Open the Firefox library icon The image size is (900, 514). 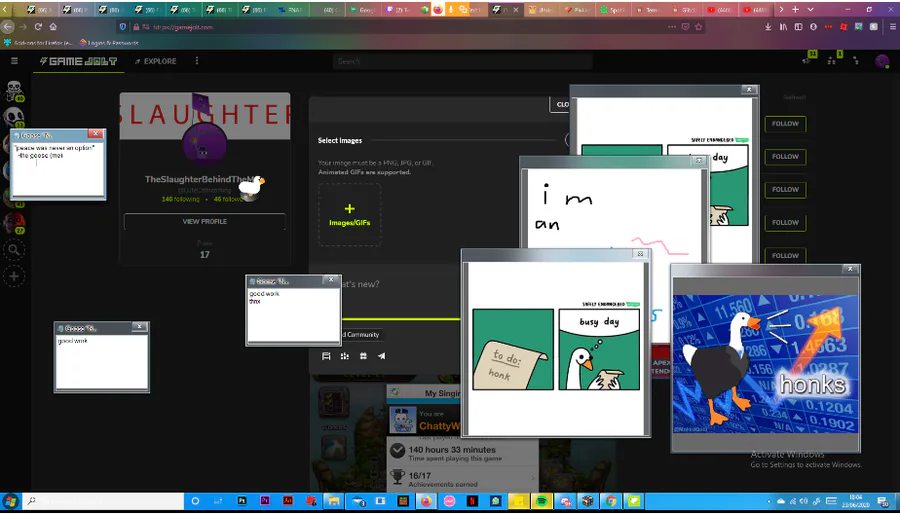pyautogui.click(x=783, y=26)
